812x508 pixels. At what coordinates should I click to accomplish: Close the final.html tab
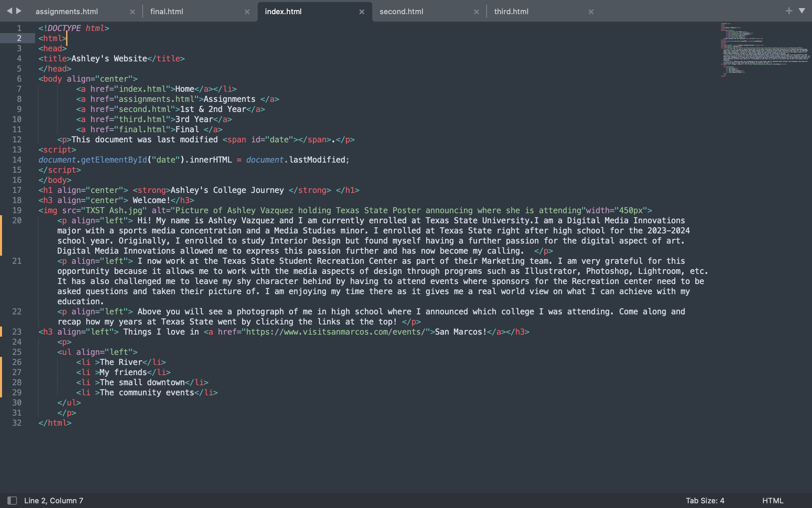(x=247, y=12)
